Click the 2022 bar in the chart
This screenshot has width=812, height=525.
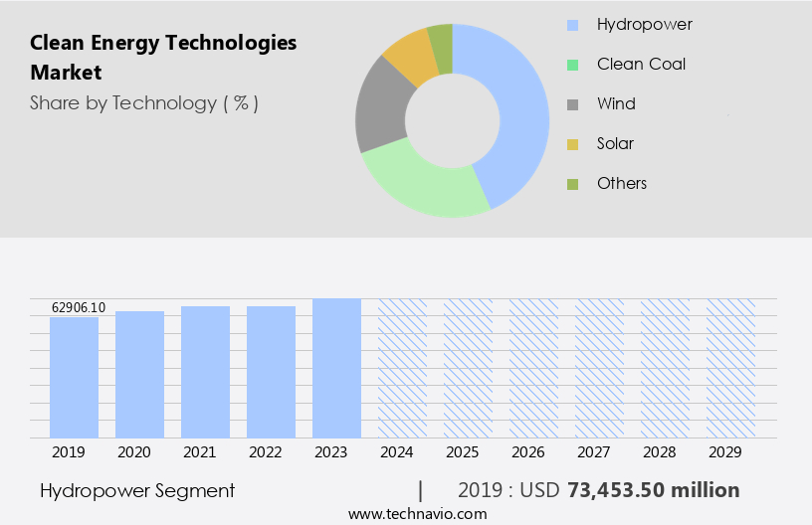272,372
